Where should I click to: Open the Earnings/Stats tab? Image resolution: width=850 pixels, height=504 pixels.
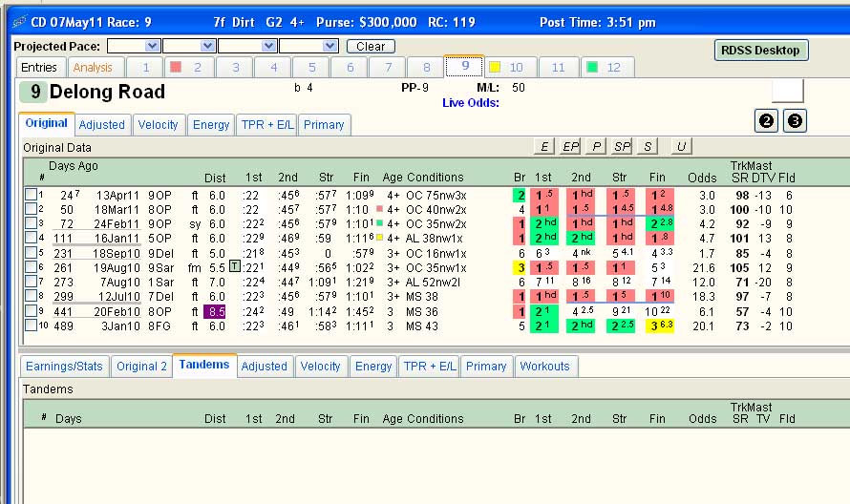pos(64,367)
